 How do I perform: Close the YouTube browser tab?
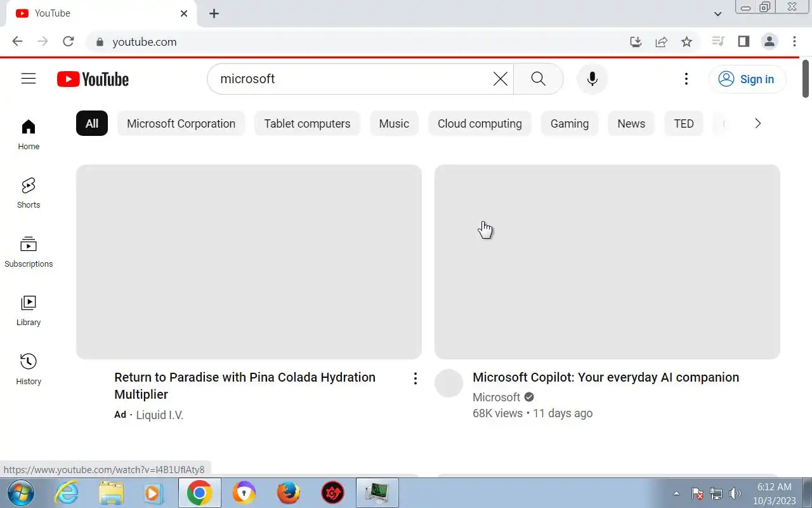tap(184, 13)
